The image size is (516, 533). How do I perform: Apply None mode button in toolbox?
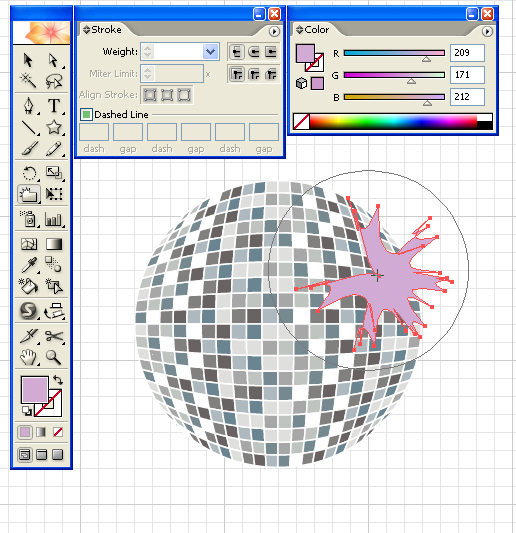tap(58, 432)
